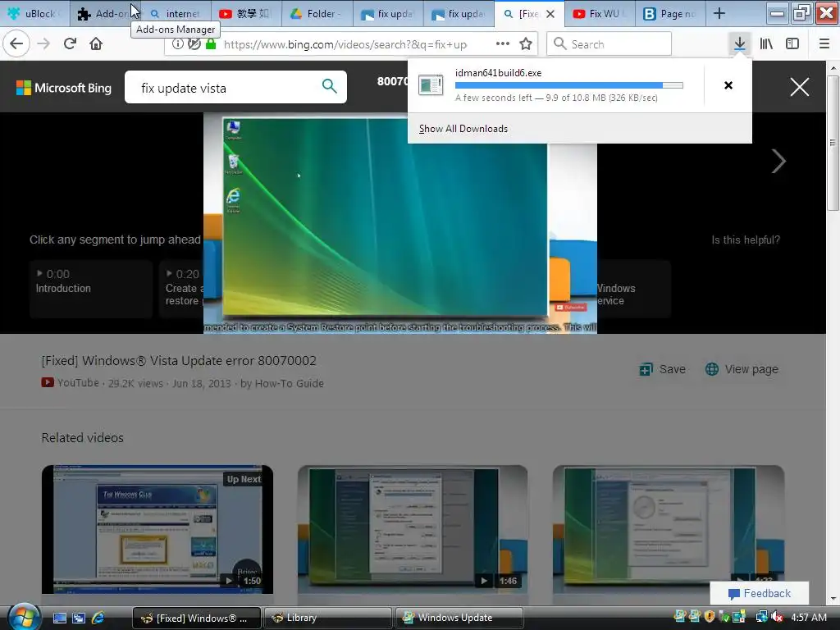Switch to the Page not found tab
The width and height of the screenshot is (840, 630).
coord(670,13)
